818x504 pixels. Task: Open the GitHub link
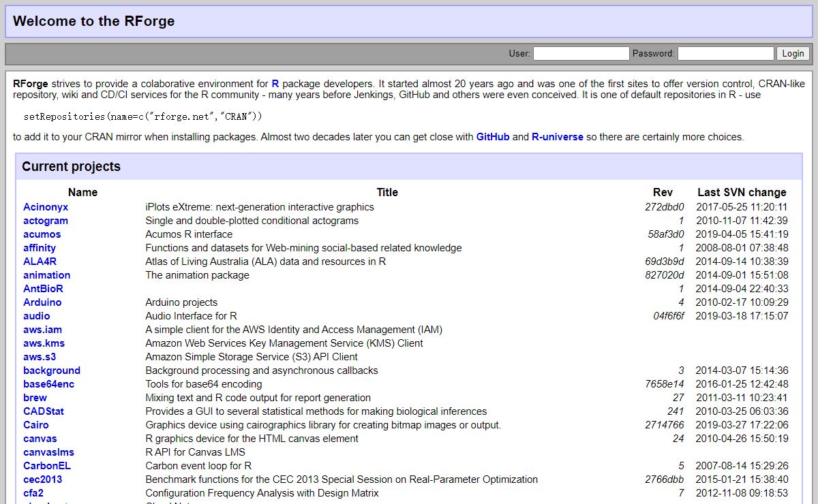[493, 137]
